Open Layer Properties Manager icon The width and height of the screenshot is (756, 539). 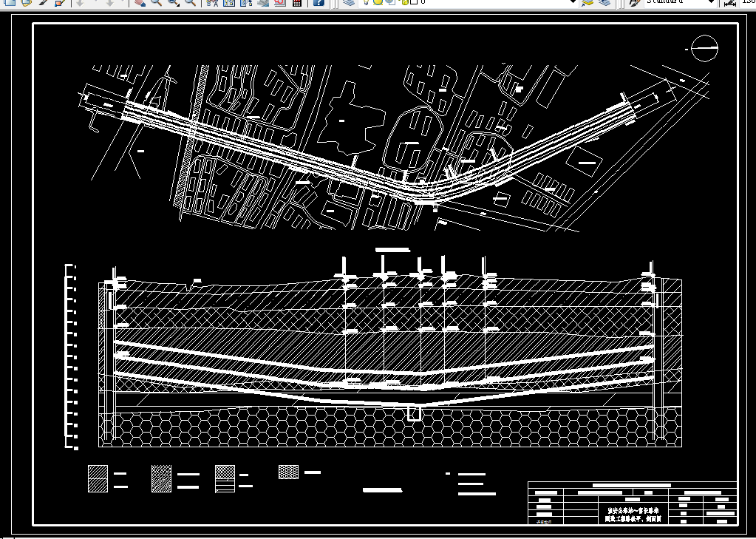pyautogui.click(x=349, y=2)
